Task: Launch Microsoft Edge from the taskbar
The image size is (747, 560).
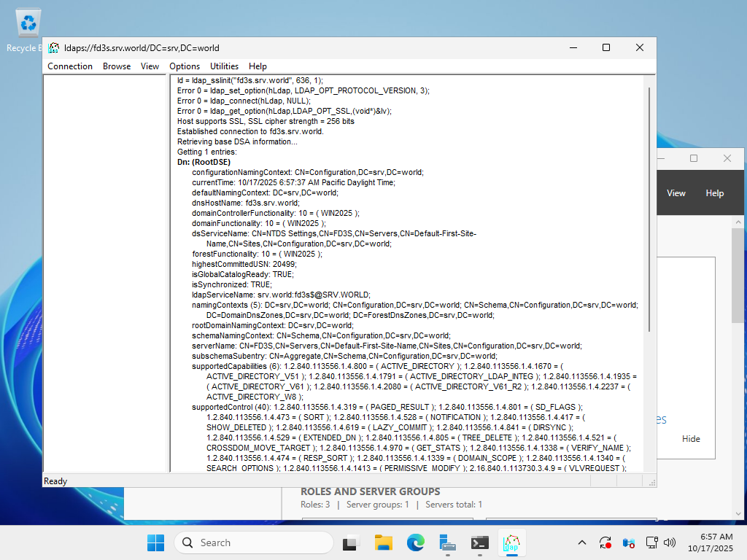Action: [416, 542]
